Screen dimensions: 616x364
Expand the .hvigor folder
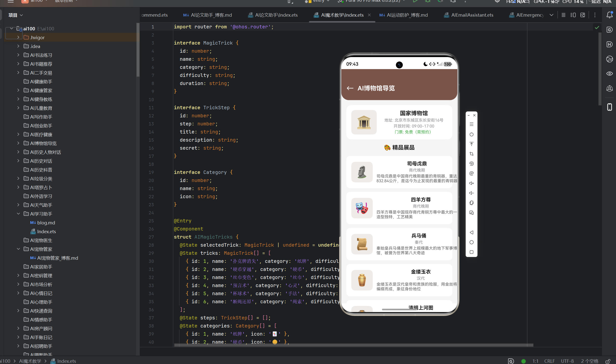18,37
